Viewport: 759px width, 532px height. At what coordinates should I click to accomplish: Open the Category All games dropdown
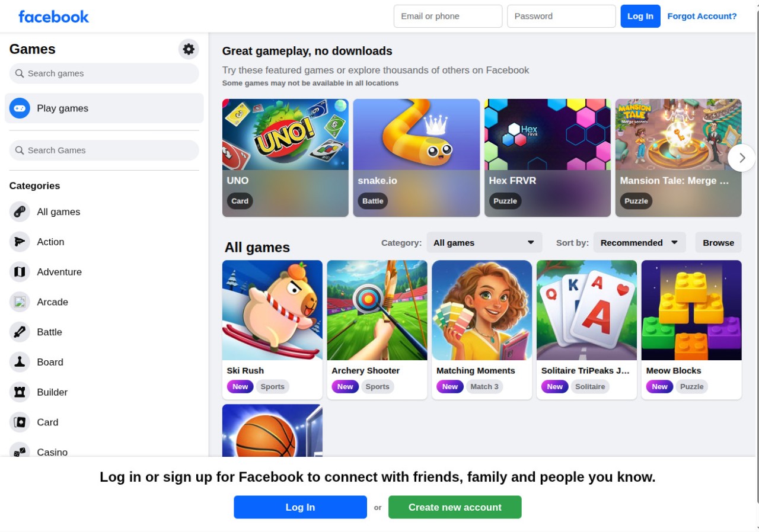tap(484, 242)
